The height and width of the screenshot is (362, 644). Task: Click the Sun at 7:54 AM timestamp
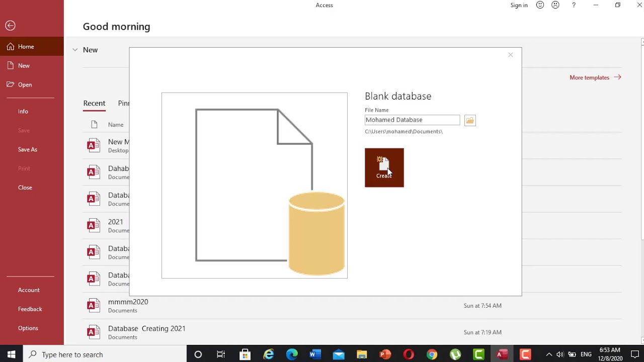tap(482, 306)
